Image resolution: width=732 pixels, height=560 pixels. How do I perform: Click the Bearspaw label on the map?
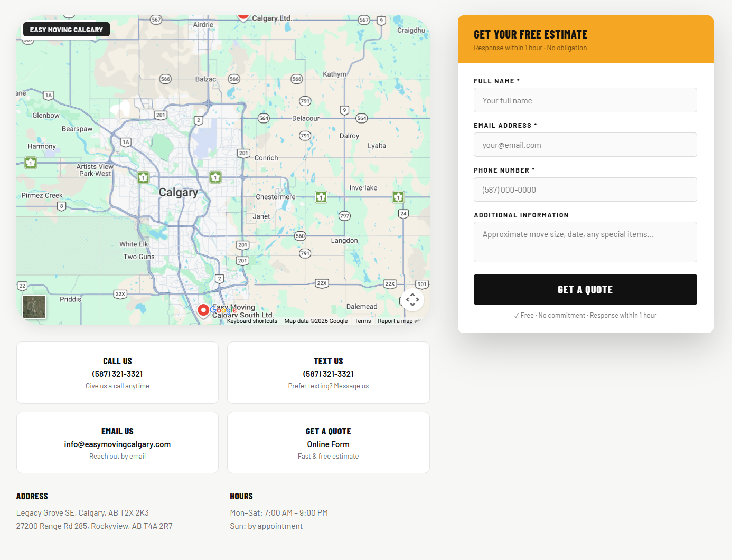click(77, 129)
